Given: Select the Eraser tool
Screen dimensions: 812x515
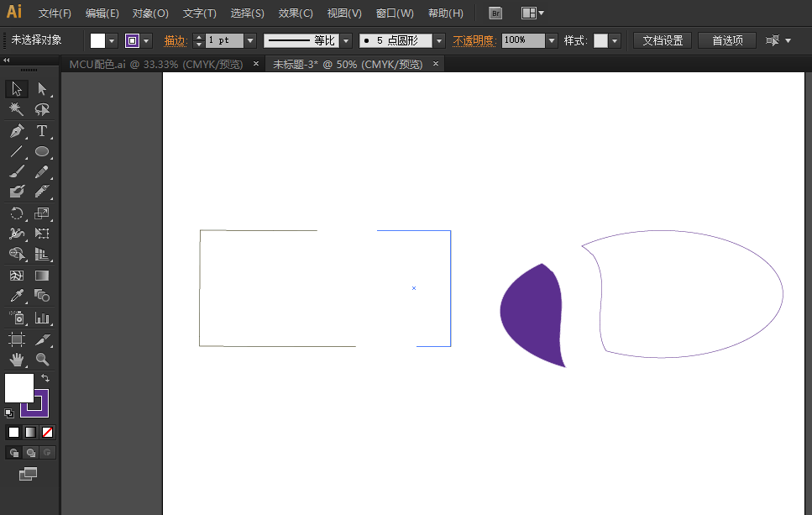Looking at the screenshot, I should [x=42, y=192].
